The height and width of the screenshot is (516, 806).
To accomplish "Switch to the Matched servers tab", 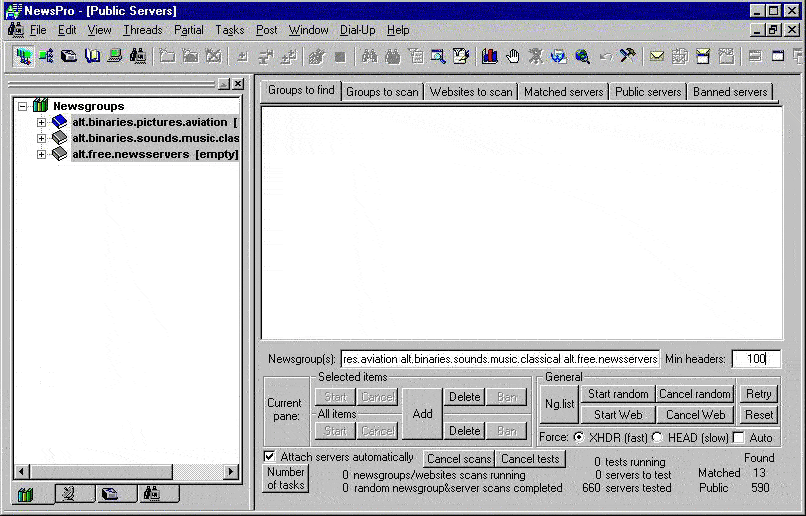I will (x=564, y=91).
